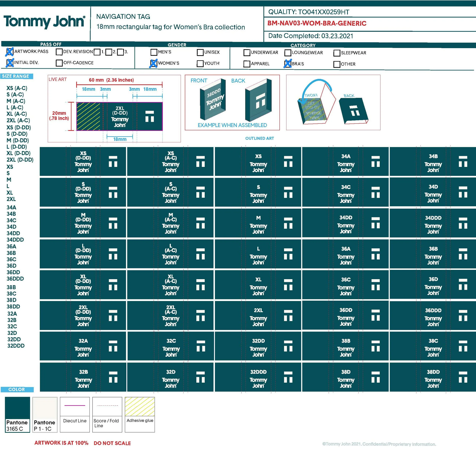The width and height of the screenshot is (476, 451).
Task: Click EXAMPLE WHEN ASSEMBLED caption
Action: 232,125
